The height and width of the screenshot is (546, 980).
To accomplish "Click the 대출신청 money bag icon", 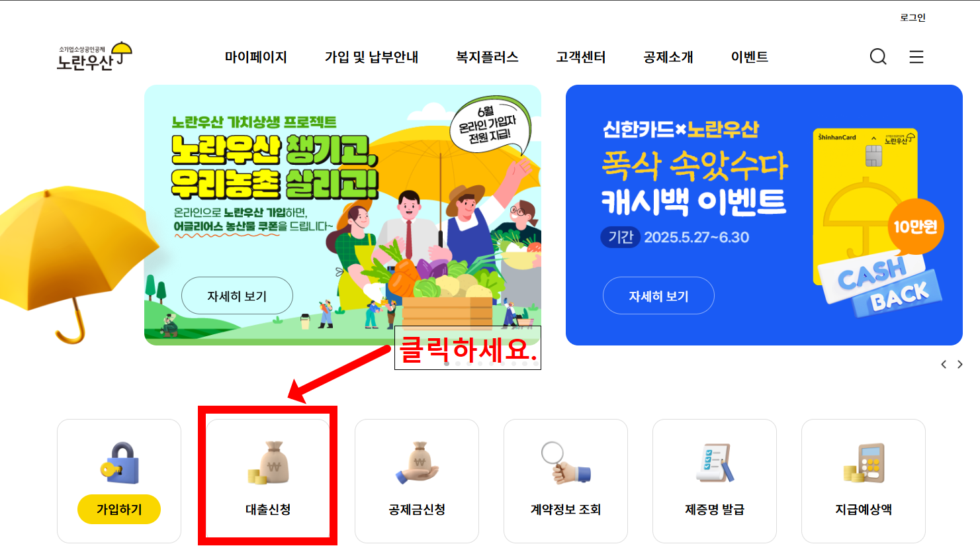I will (268, 463).
